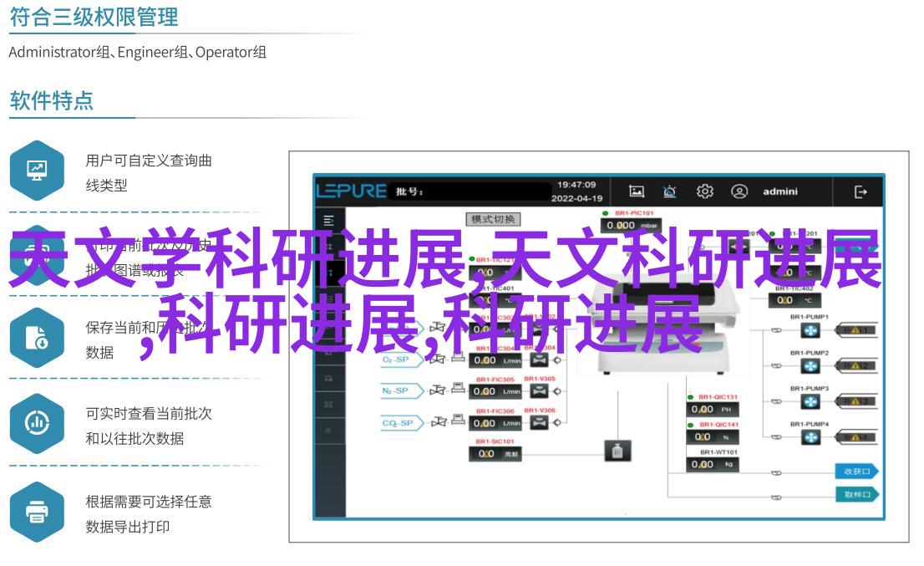
Task: Click the alarm bottle tag next to BR1-PUMP1
Action: pos(857,330)
